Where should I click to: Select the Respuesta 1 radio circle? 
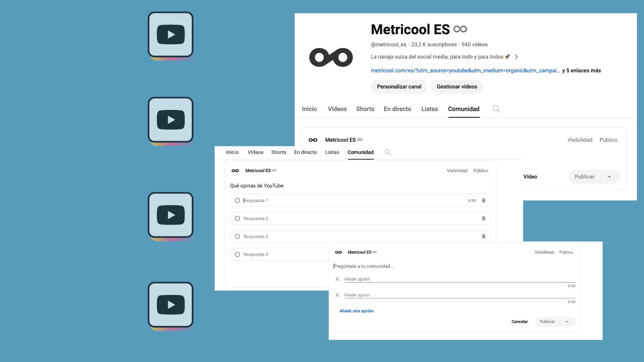pyautogui.click(x=237, y=200)
